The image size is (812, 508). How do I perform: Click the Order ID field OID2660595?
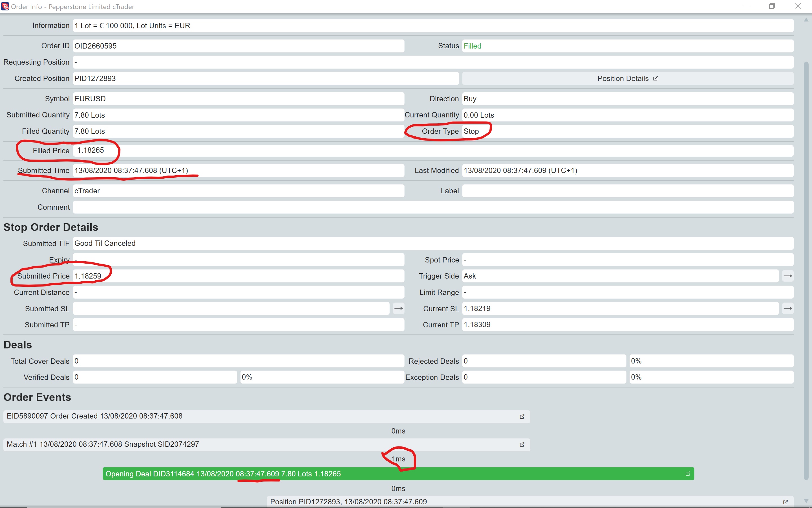[239, 46]
